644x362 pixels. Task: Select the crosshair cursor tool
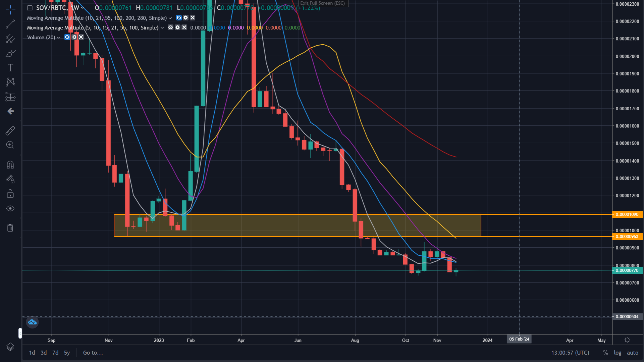coord(10,10)
